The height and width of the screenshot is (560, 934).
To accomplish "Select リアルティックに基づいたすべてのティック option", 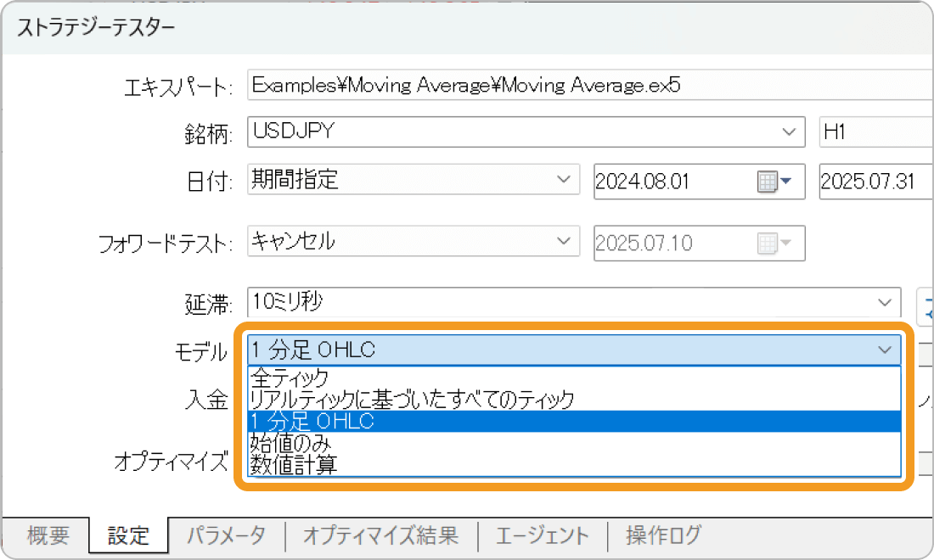I will pyautogui.click(x=382, y=400).
